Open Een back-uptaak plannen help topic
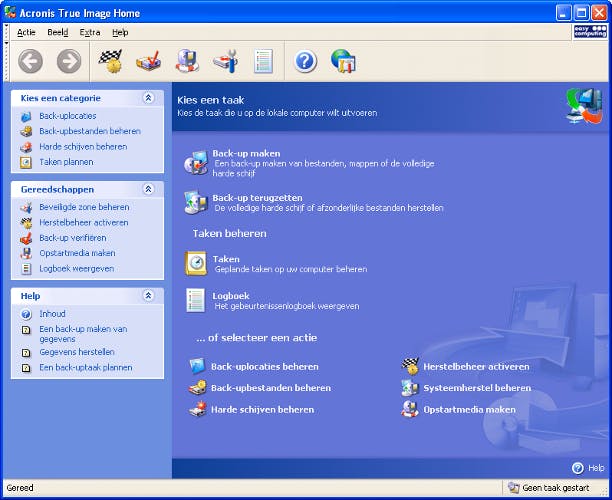Viewport: 612px width, 500px height. click(85, 368)
